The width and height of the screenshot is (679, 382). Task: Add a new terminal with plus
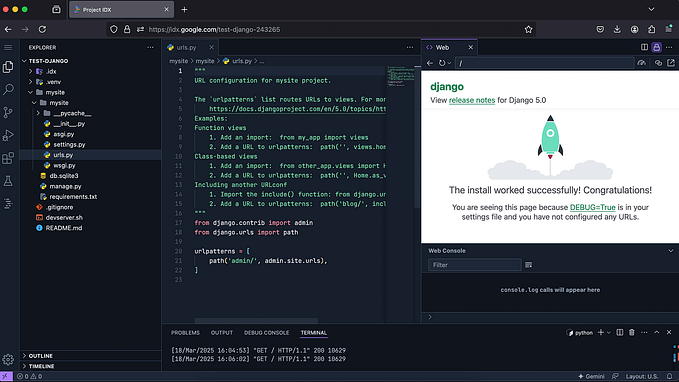[601, 332]
